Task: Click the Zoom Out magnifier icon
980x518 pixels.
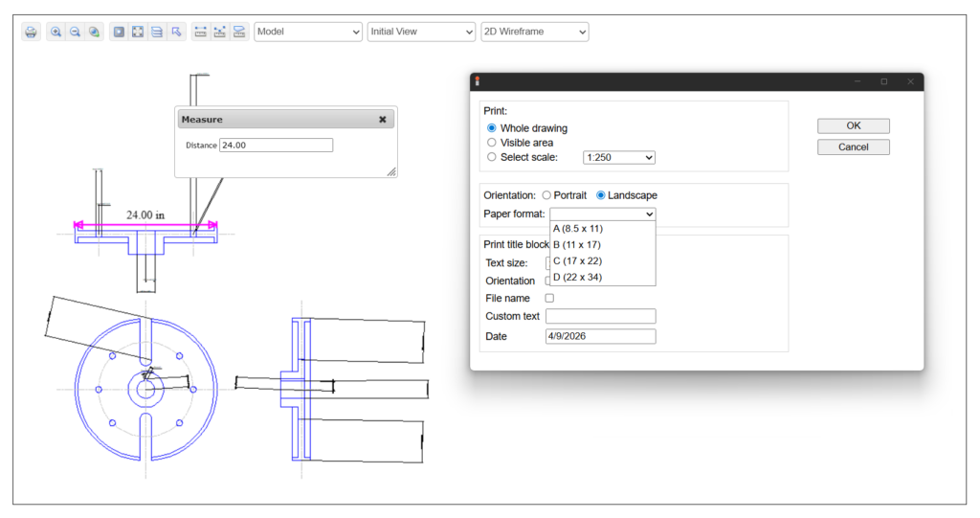Action: coord(75,32)
